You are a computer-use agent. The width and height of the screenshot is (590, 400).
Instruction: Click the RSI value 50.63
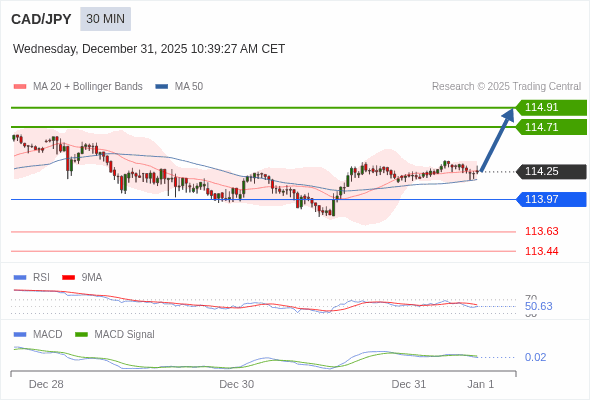[538, 306]
